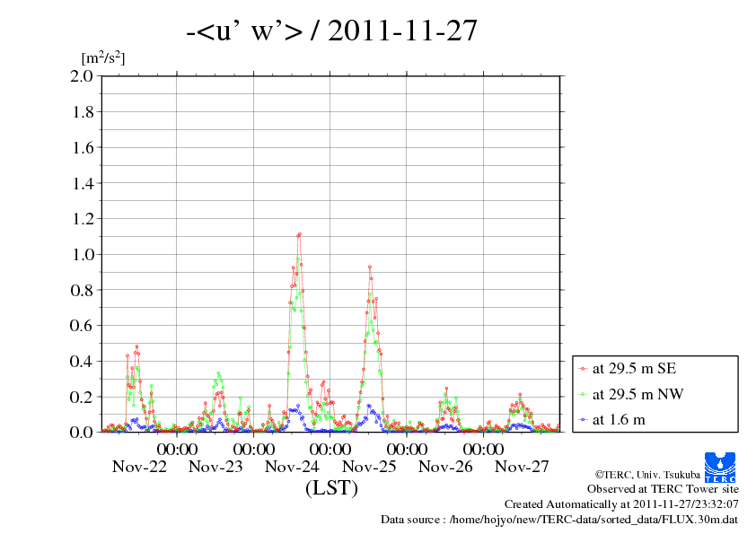756x534 pixels.
Task: Click the '©TERC, Univ. Tsukuba' credit
Action: pos(647,475)
